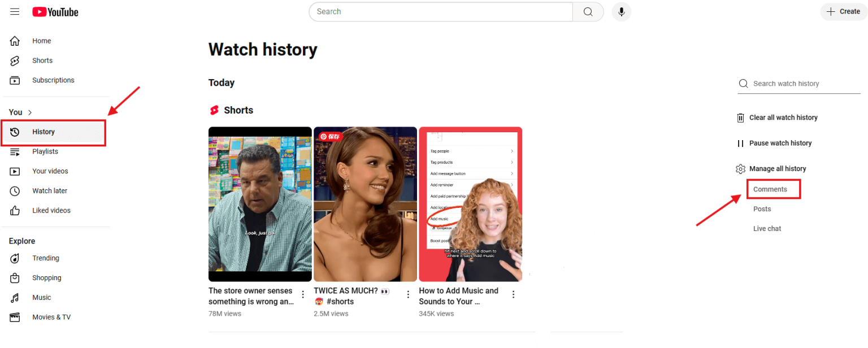Pause watch history tracking

point(780,143)
